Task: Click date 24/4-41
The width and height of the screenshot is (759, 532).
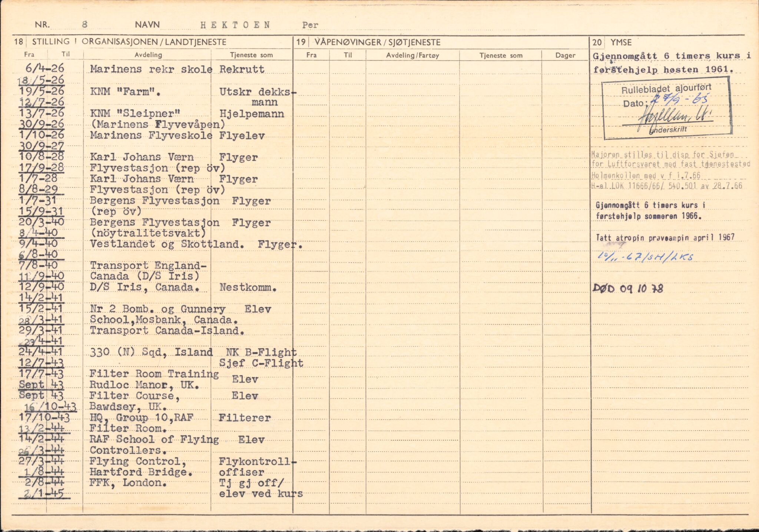Action: click(x=42, y=351)
